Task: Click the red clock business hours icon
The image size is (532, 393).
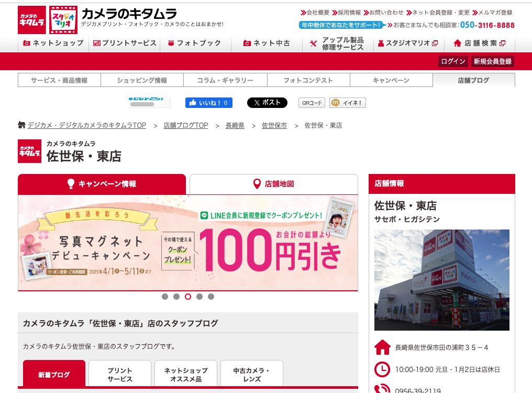Action: coord(382,369)
